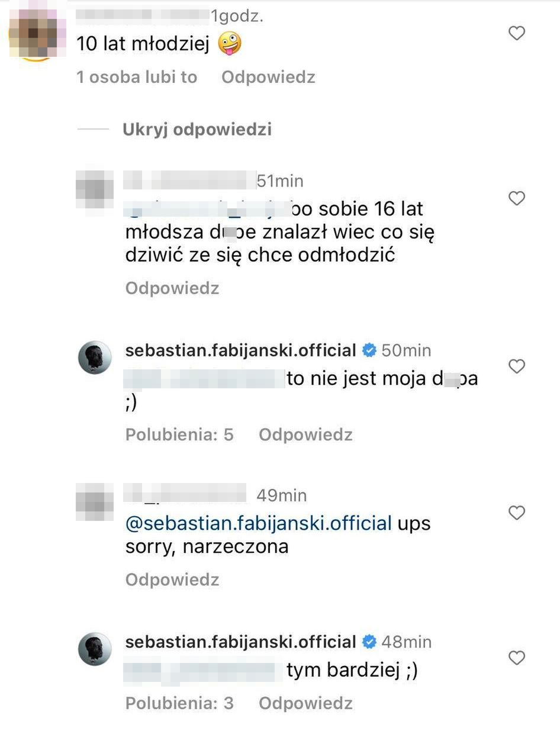Open sebastian.fabijanski.official username on 50min reply
The height and width of the screenshot is (734, 560).
(240, 350)
